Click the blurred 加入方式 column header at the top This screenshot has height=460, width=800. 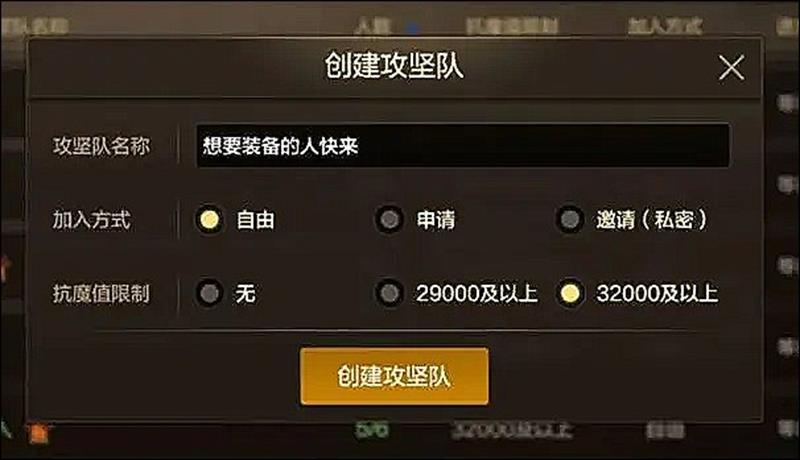pos(665,26)
